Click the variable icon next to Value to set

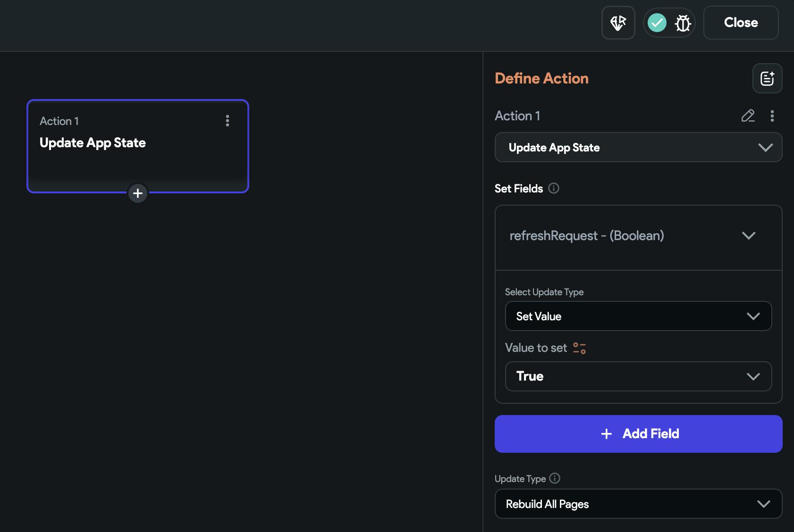tap(579, 348)
